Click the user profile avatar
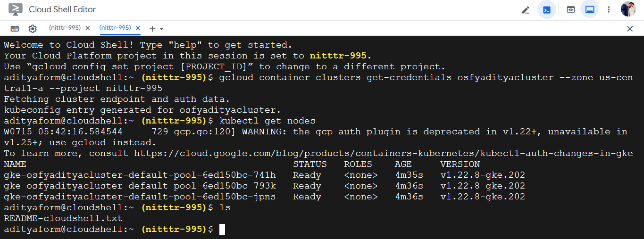This screenshot has height=239, width=644. 628,9
